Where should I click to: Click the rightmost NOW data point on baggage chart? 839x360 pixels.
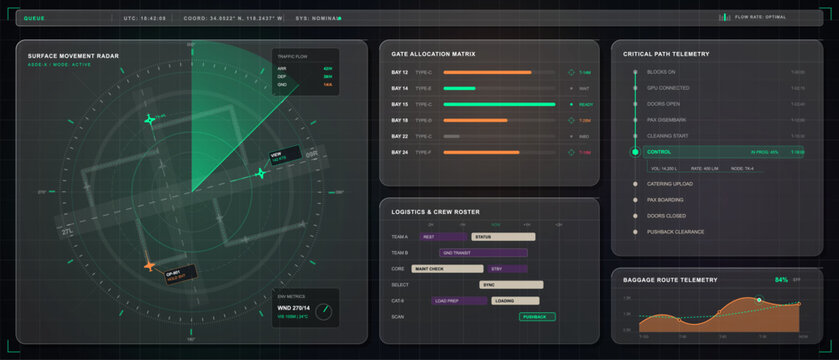[799, 304]
